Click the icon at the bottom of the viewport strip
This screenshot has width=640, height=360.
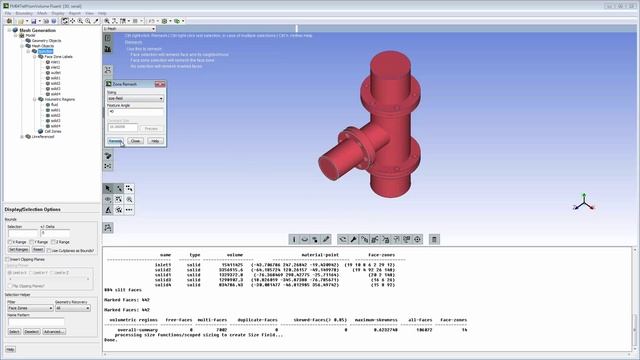click(108, 228)
